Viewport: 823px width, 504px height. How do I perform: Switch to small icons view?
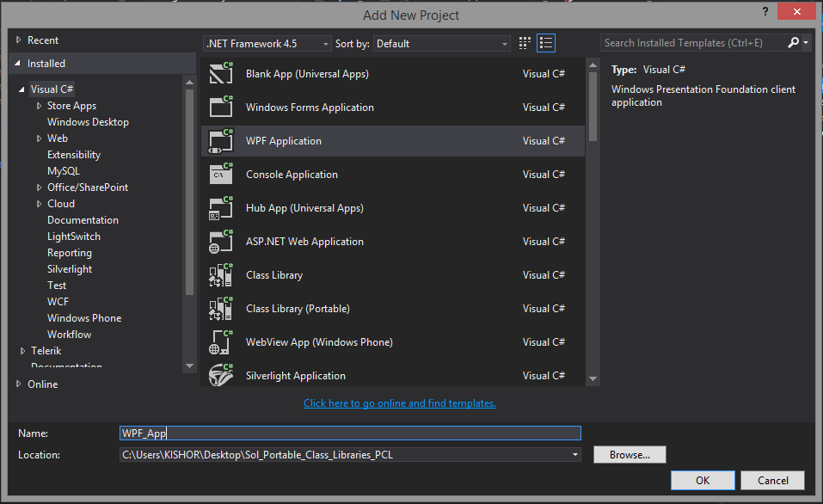525,43
